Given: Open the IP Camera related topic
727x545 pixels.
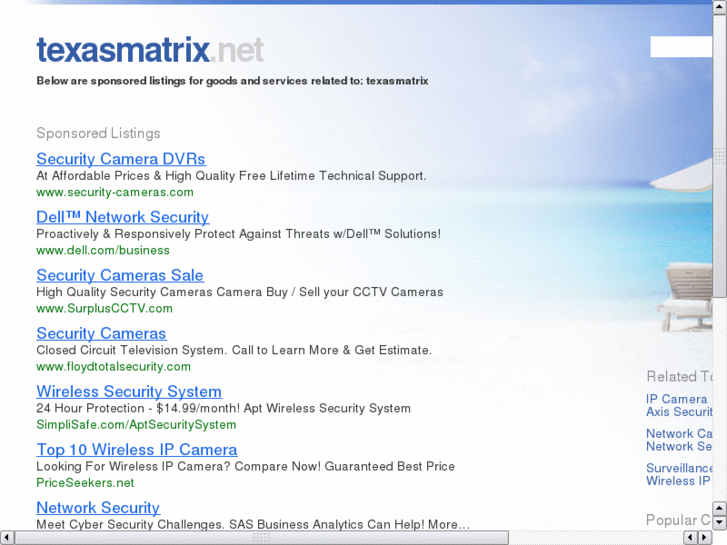Looking at the screenshot, I should pyautogui.click(x=676, y=399).
